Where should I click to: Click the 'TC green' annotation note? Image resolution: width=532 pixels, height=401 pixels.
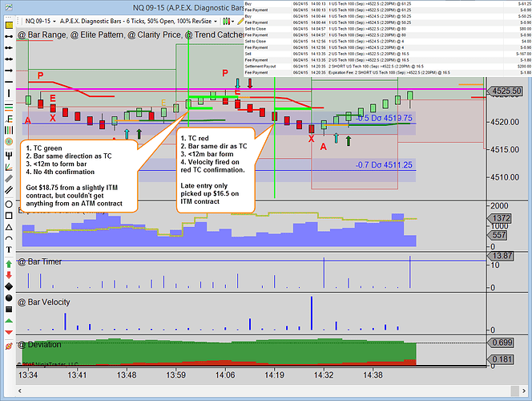(79, 176)
